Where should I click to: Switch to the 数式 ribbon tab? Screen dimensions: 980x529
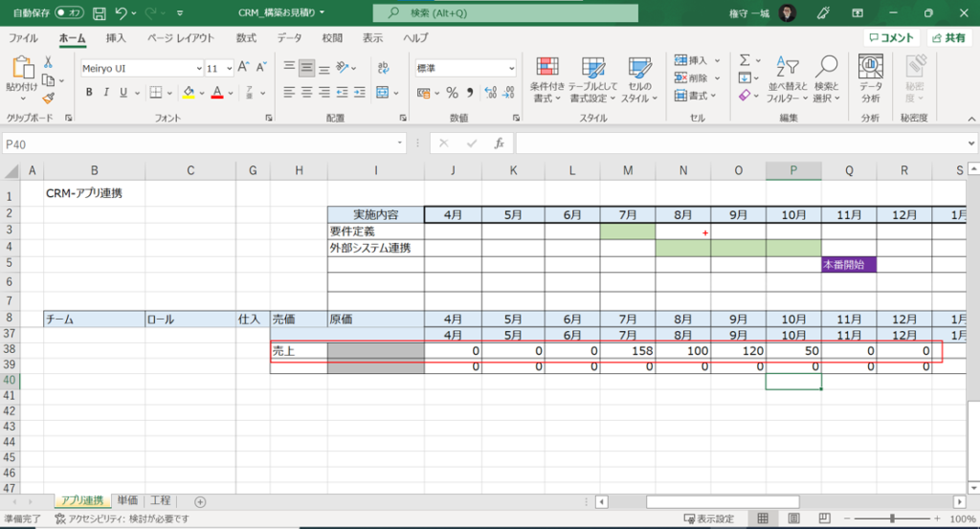click(x=246, y=38)
